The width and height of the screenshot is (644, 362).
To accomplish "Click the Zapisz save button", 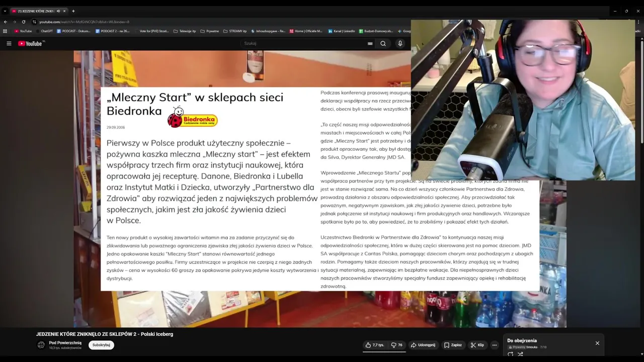I will click(x=453, y=345).
